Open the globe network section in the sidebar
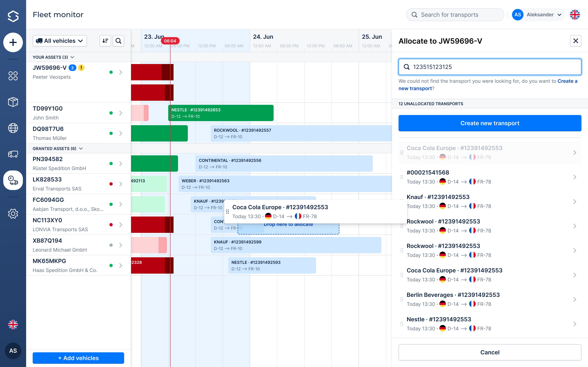This screenshot has height=367, width=588. [x=13, y=128]
